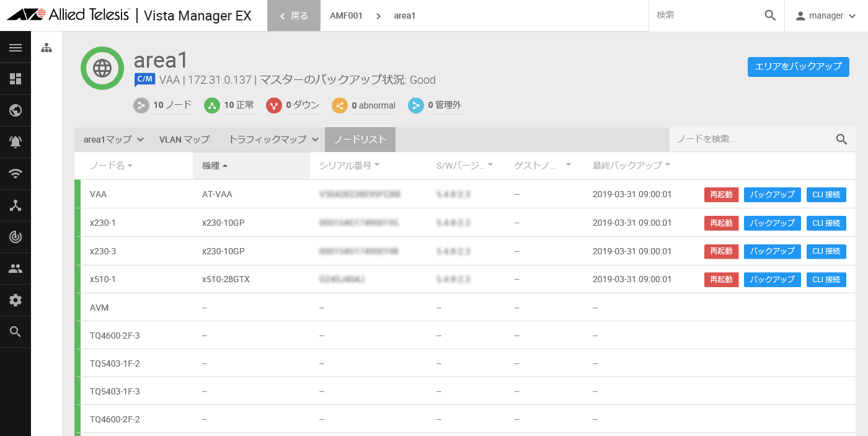Click the red 0 ダウン status icon
Image resolution: width=868 pixels, height=436 pixels.
(274, 105)
